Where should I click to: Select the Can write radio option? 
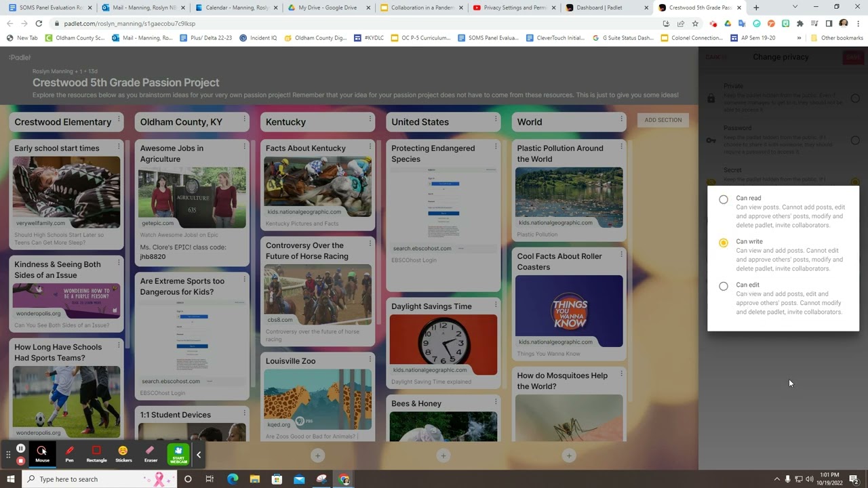[724, 243]
